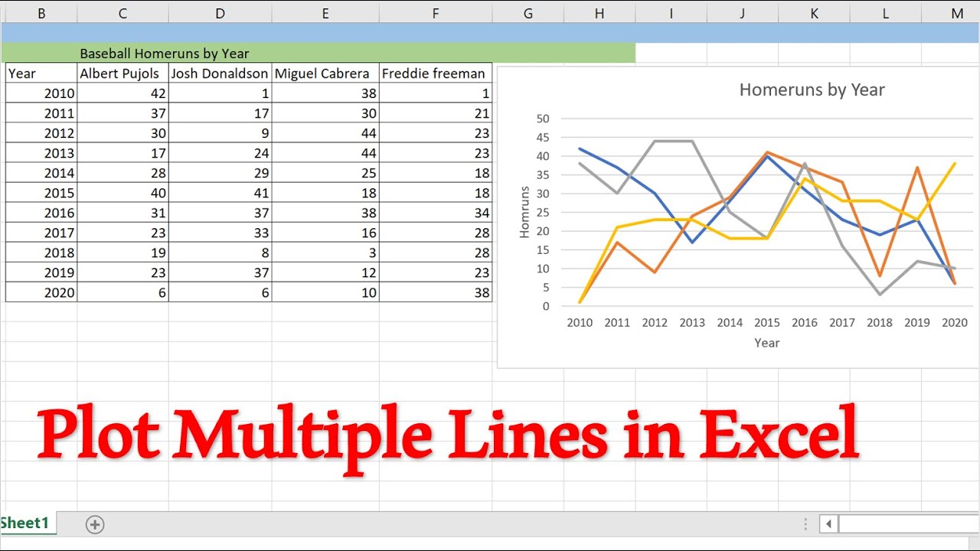Select the 'Josh Donaldson' header cell

pyautogui.click(x=220, y=73)
